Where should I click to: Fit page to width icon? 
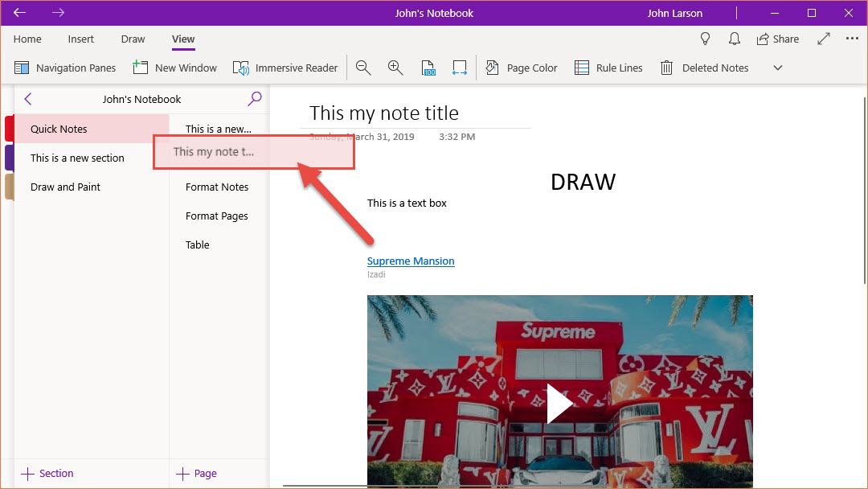coord(459,68)
